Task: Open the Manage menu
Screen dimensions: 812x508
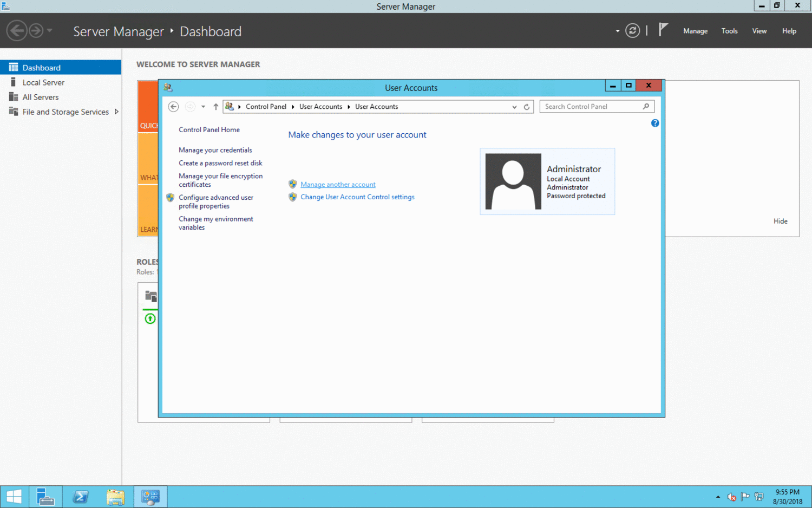Action: (695, 31)
